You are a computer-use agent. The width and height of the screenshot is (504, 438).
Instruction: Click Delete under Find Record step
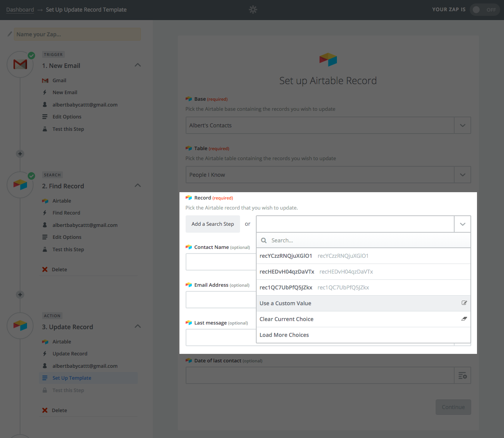59,269
